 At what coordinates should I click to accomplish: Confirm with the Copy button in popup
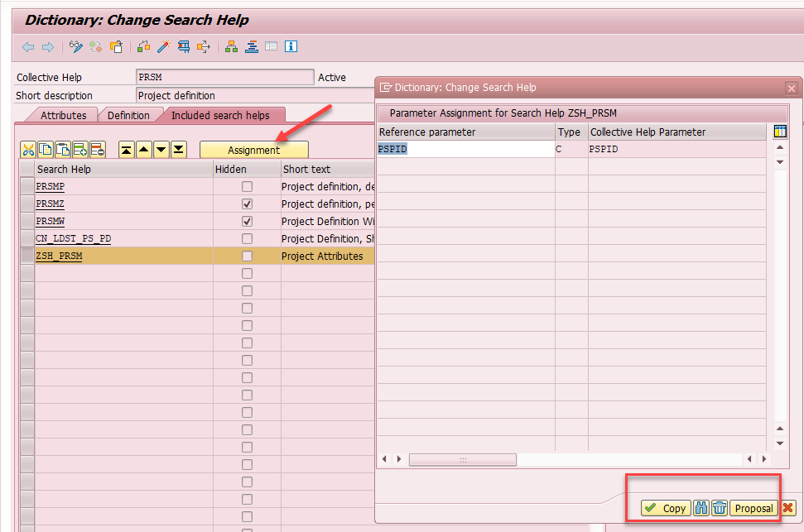click(x=666, y=508)
